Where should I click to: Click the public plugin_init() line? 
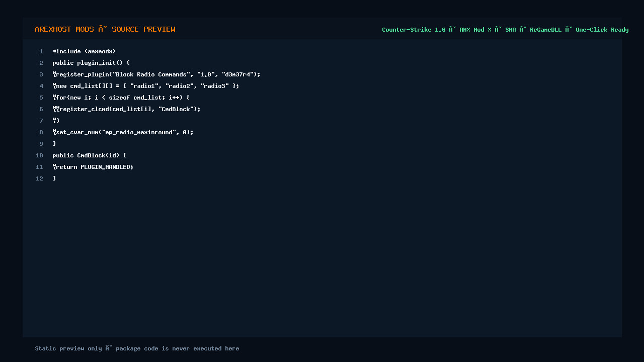(91, 63)
